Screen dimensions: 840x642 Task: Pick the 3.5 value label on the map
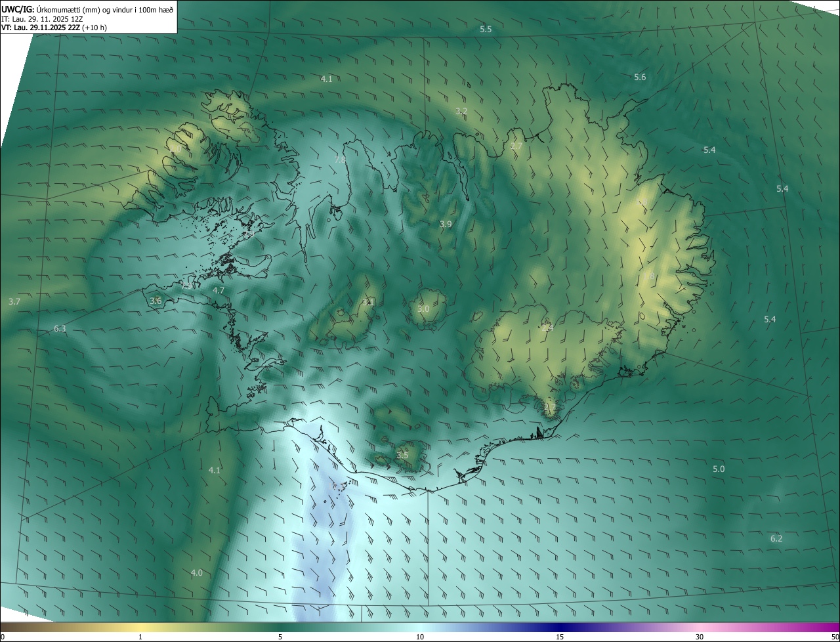[402, 455]
